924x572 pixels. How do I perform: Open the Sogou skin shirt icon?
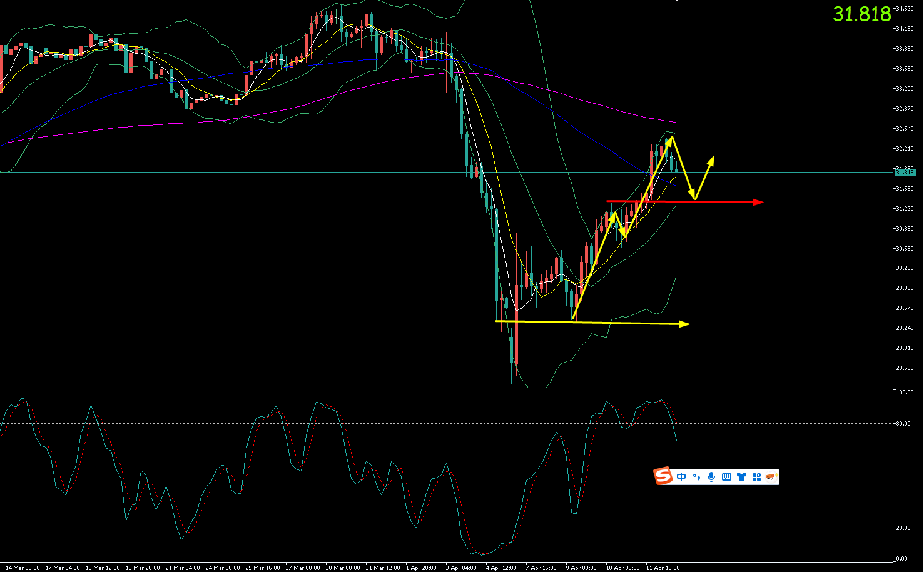point(741,477)
